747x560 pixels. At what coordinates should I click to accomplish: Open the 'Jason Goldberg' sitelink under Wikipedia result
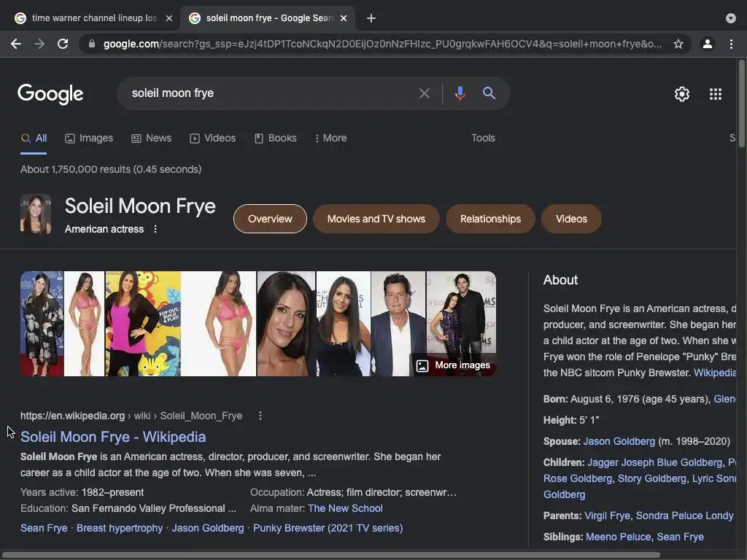point(208,528)
